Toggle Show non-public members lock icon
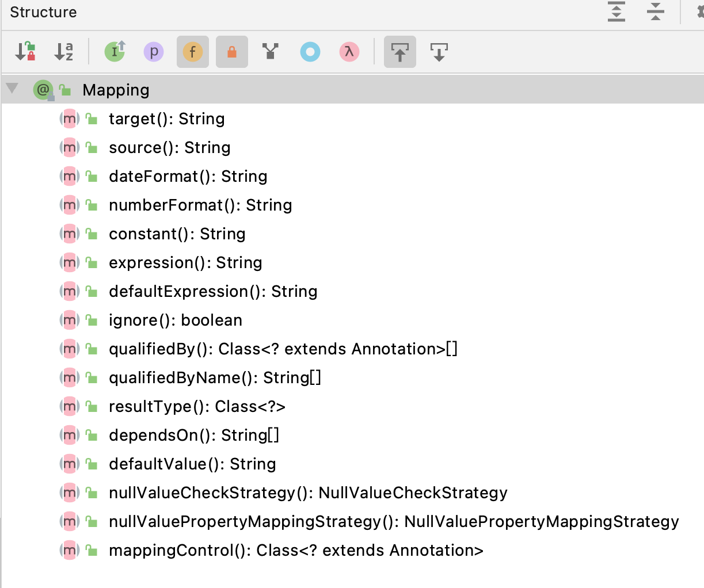The image size is (704, 588). point(232,52)
